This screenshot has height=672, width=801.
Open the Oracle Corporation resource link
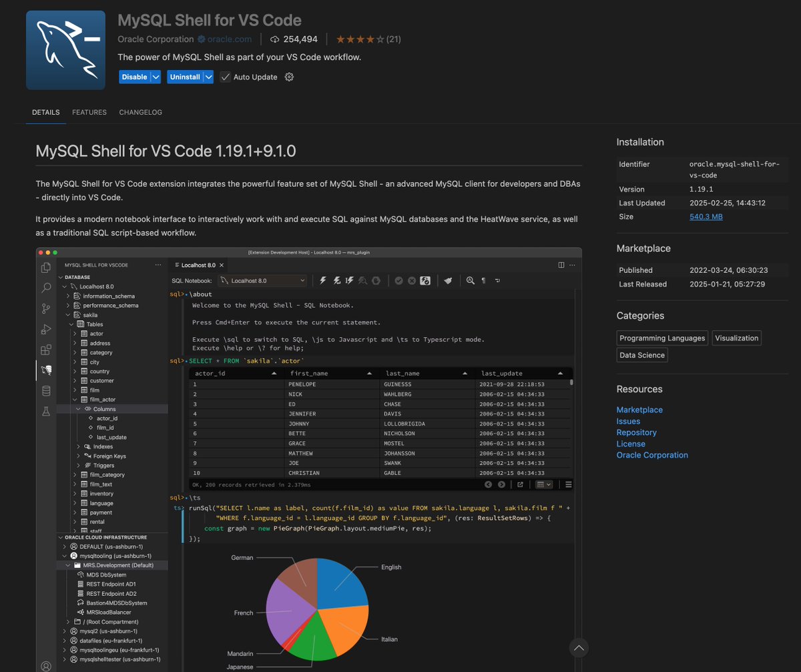click(x=652, y=455)
